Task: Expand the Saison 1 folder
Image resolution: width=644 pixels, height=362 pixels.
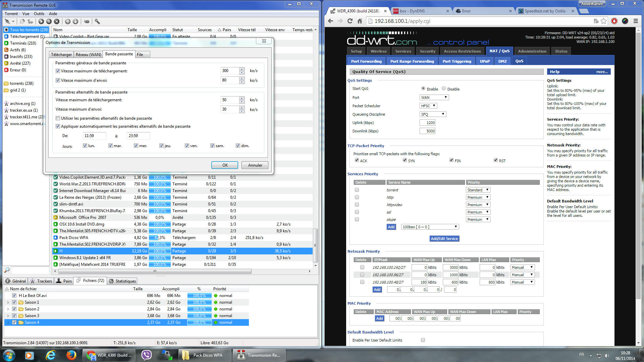Action: (8, 302)
